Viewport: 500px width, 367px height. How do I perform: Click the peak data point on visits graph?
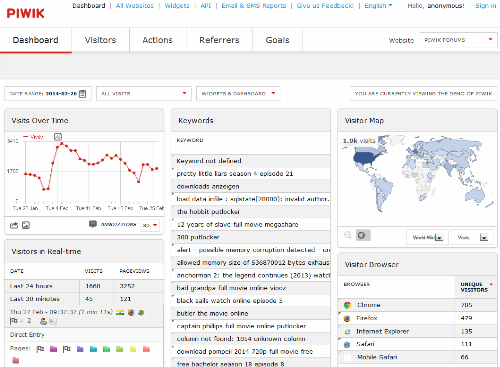(62, 143)
